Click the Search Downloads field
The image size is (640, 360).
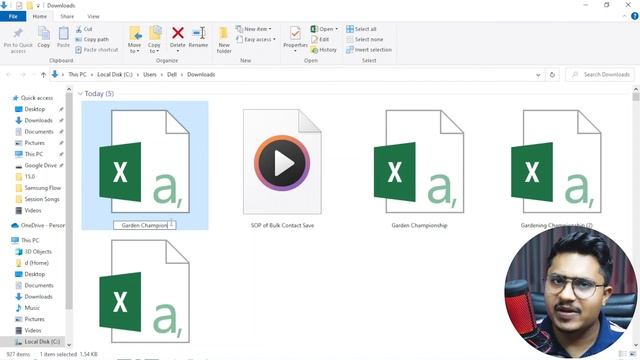pyautogui.click(x=600, y=74)
